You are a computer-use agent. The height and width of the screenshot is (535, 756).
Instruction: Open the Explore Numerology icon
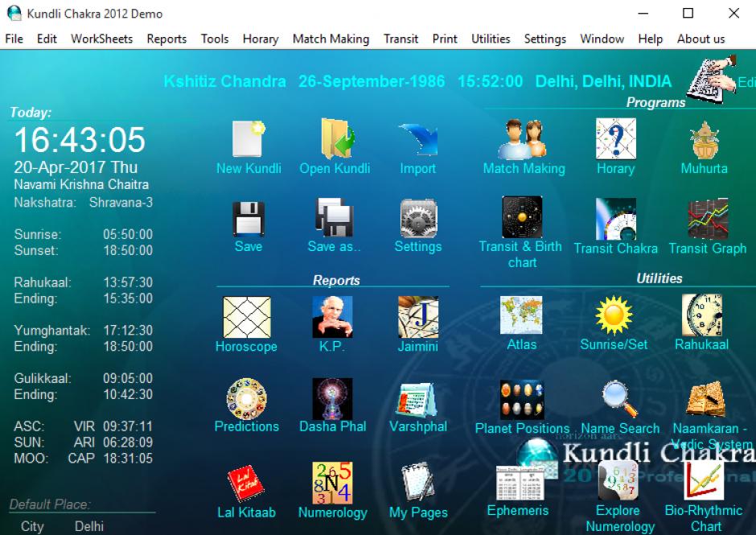click(618, 481)
